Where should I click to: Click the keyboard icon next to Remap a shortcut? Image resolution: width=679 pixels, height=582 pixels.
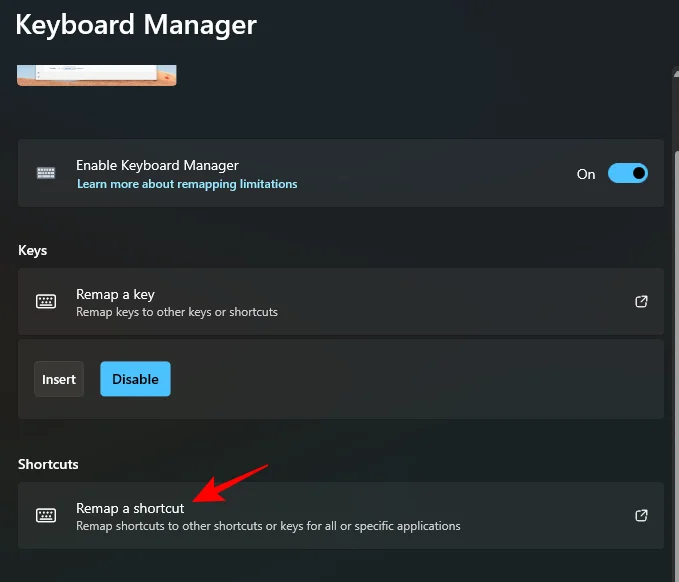point(46,515)
